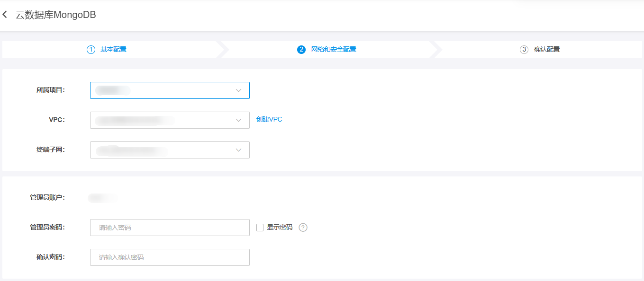This screenshot has height=281, width=644.
Task: Open the 终端子网 dropdown
Action: [170, 150]
